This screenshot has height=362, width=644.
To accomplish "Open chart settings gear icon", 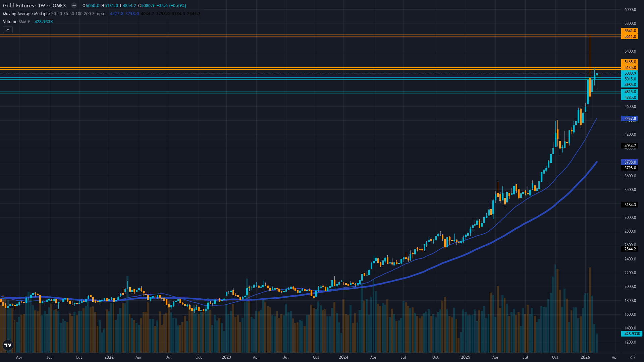I will click(633, 357).
